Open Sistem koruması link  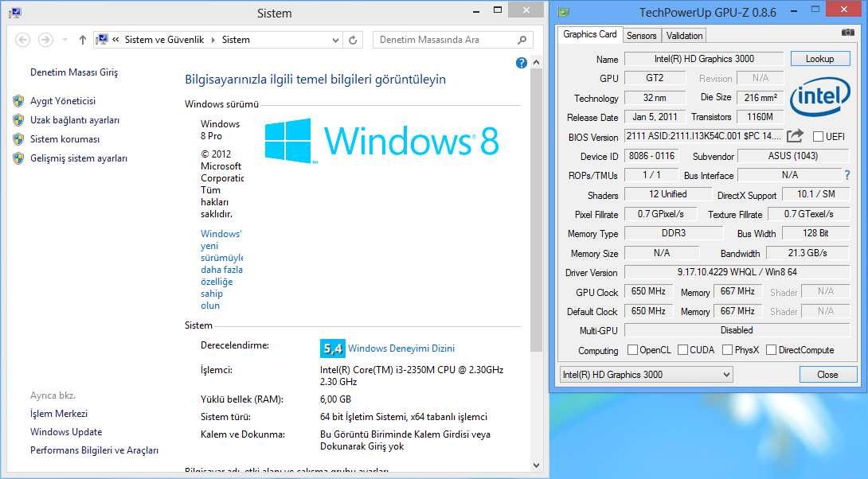point(65,138)
